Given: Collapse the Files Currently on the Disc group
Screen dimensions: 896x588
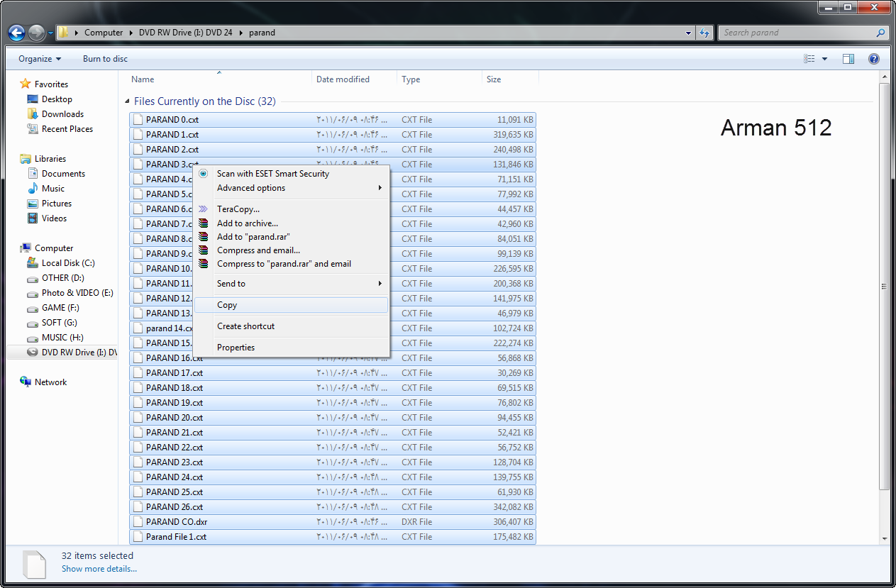Looking at the screenshot, I should pyautogui.click(x=128, y=101).
